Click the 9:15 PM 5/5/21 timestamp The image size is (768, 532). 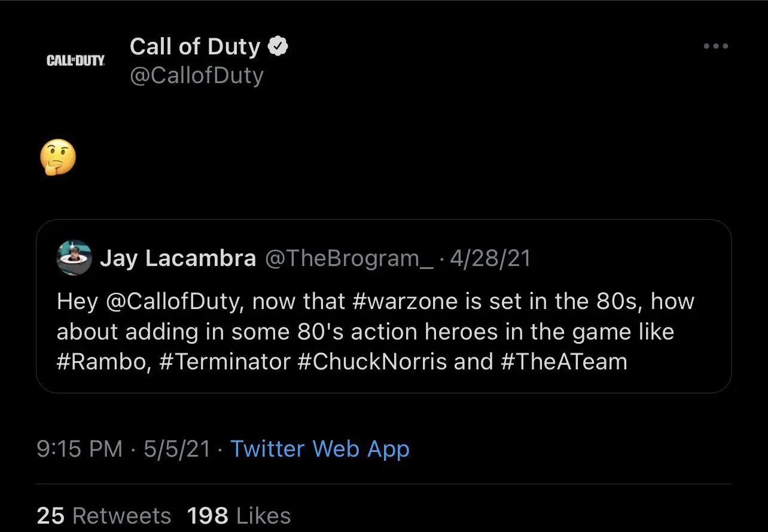click(x=124, y=449)
